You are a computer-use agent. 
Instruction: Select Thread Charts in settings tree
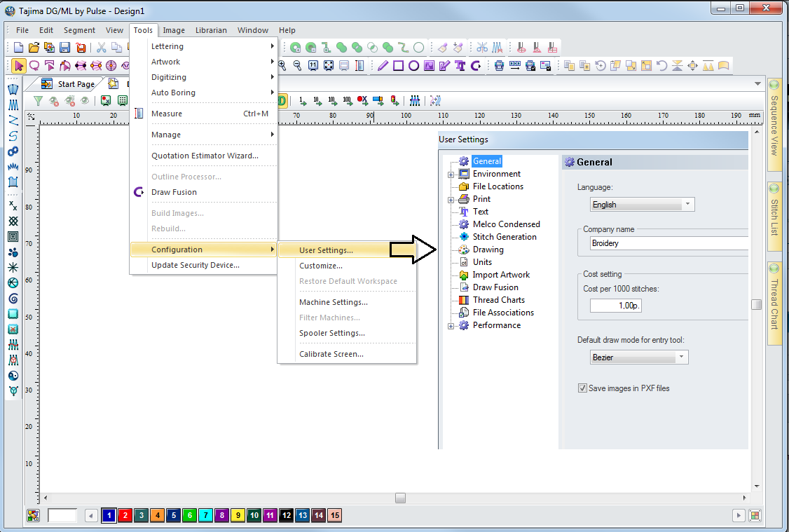point(499,300)
